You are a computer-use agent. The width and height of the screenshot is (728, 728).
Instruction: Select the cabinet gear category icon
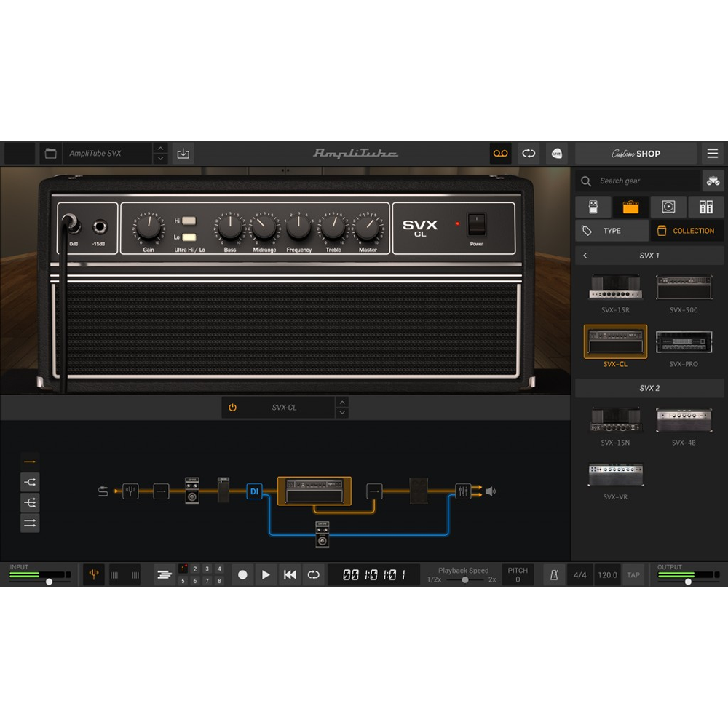coord(668,207)
